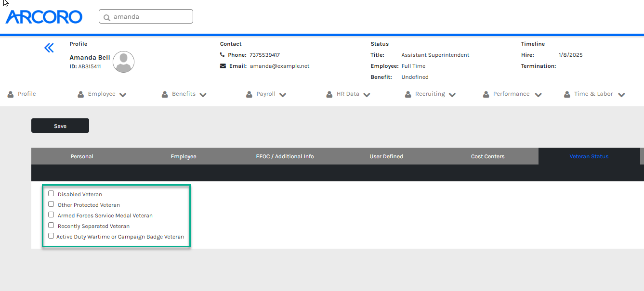Open the Payroll dropdown chevron
Screen dimensions: 644x291
(x=283, y=95)
